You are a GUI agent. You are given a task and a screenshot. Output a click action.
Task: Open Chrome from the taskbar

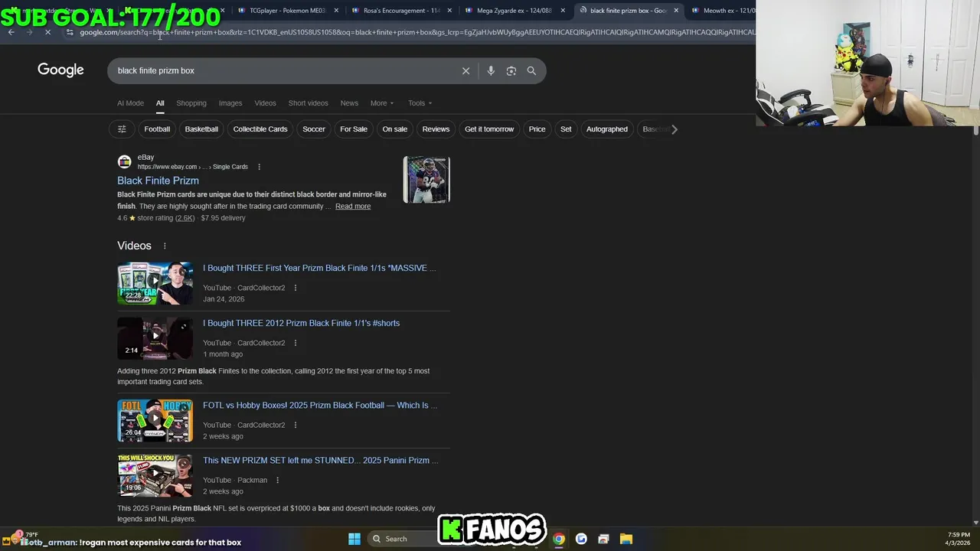(x=559, y=539)
